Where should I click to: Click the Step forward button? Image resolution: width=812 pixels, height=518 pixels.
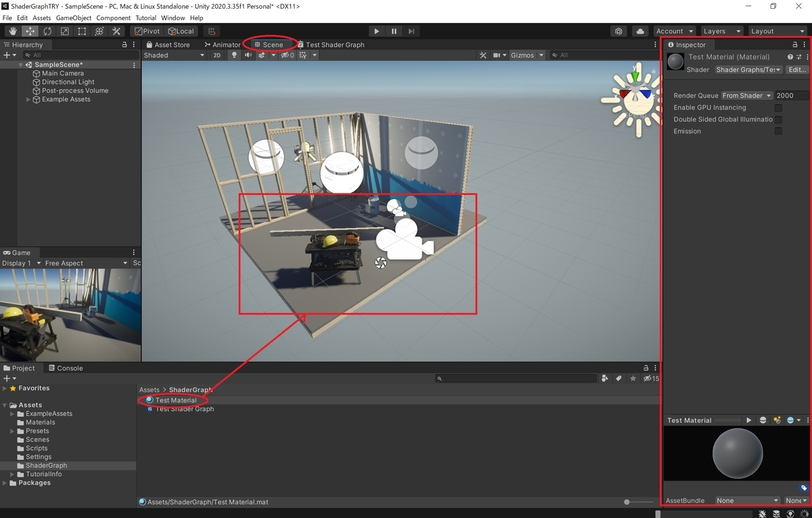click(x=411, y=31)
